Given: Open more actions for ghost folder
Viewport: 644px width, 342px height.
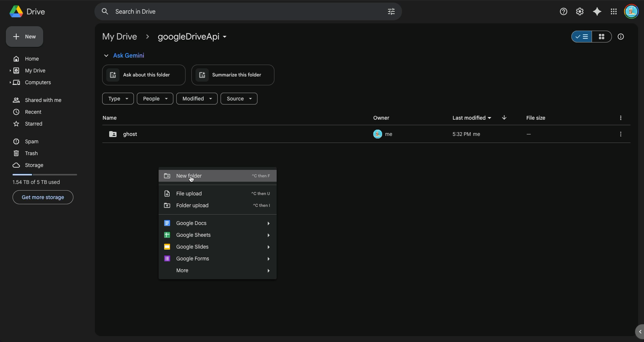Looking at the screenshot, I should coord(621,134).
